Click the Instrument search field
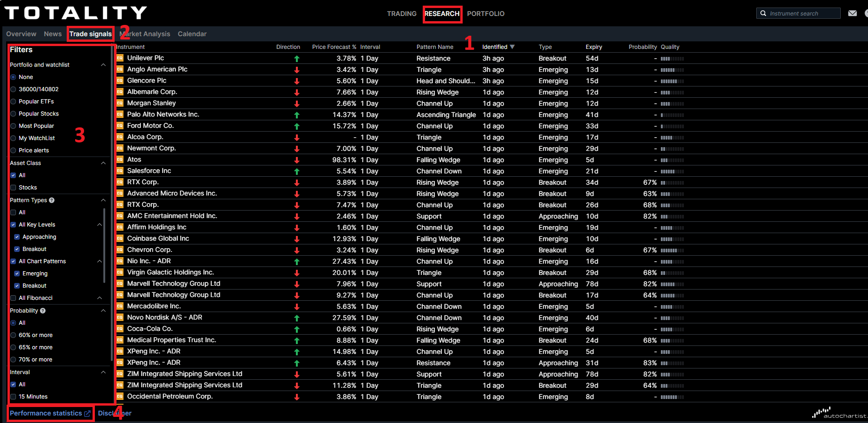The height and width of the screenshot is (423, 868). 798,13
